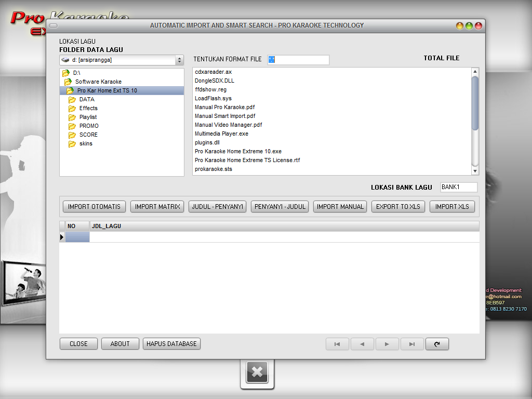Select ffdshow.reg in the file list
This screenshot has width=532, height=399.
point(211,89)
